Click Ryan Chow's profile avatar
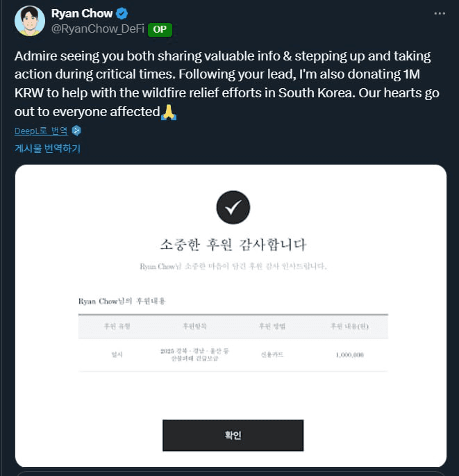459x476 pixels. (28, 21)
